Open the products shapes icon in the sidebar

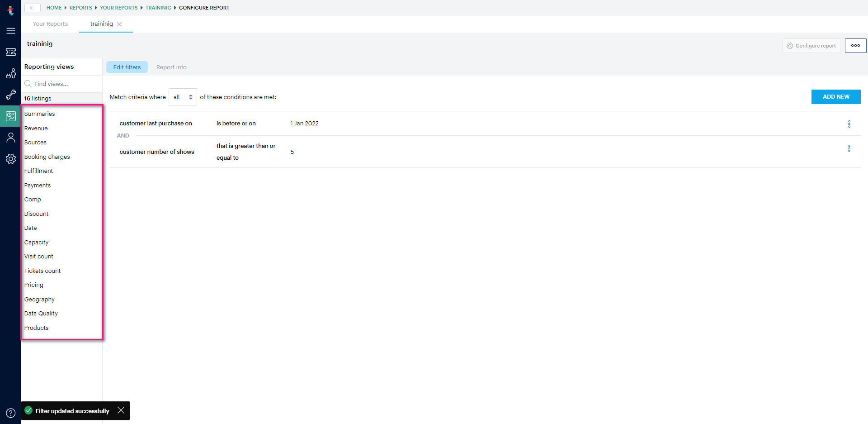pyautogui.click(x=10, y=73)
